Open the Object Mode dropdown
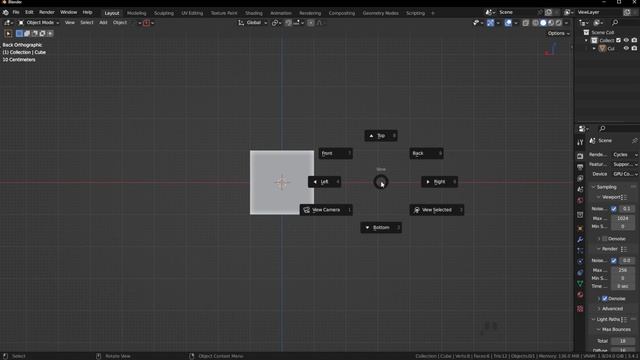The height and width of the screenshot is (360, 640). pos(39,23)
